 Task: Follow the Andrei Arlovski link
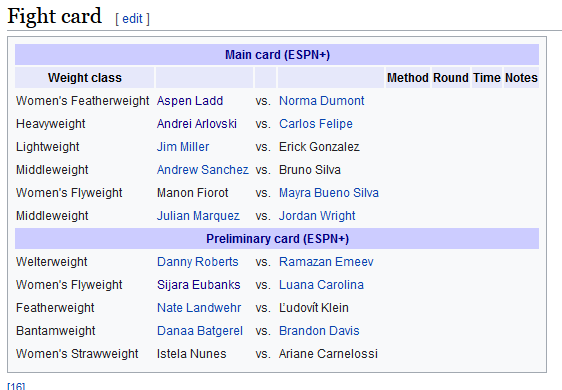click(x=196, y=124)
